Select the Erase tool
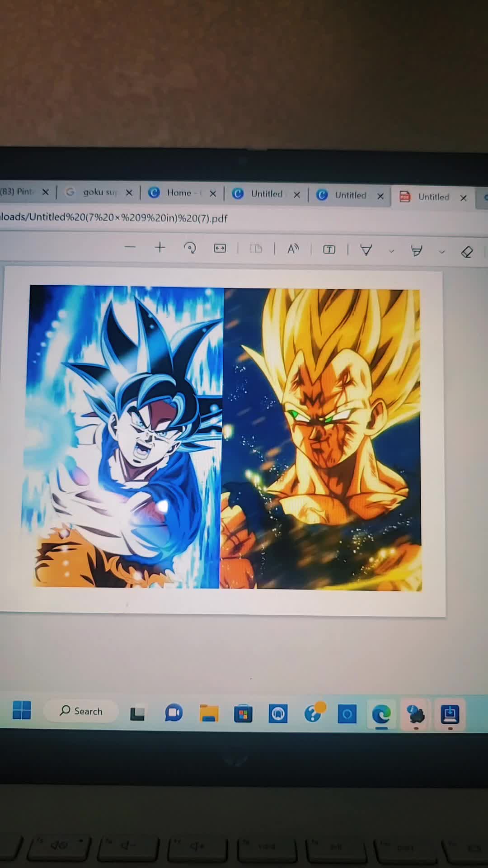The height and width of the screenshot is (868, 488). coord(467,252)
